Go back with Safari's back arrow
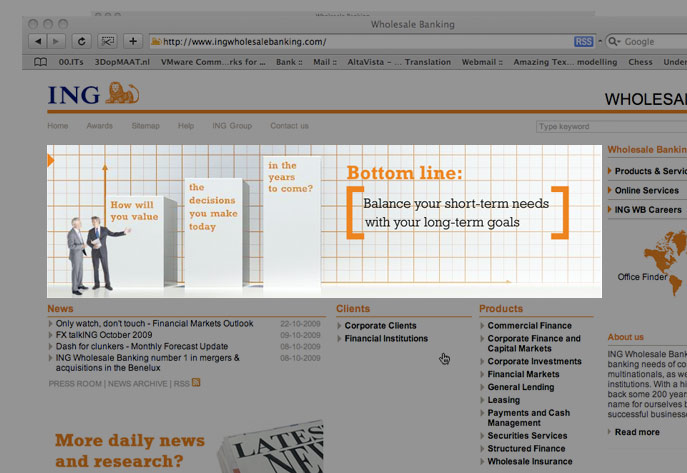687x473 pixels. (x=38, y=42)
